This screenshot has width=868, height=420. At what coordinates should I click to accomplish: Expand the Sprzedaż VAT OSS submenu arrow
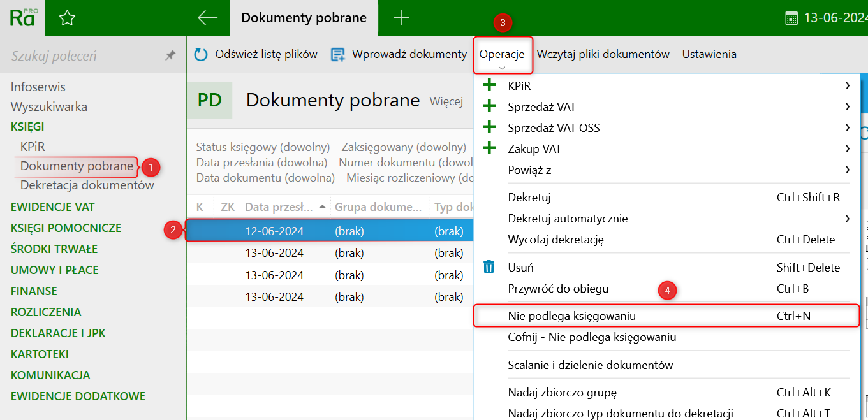[x=848, y=127]
